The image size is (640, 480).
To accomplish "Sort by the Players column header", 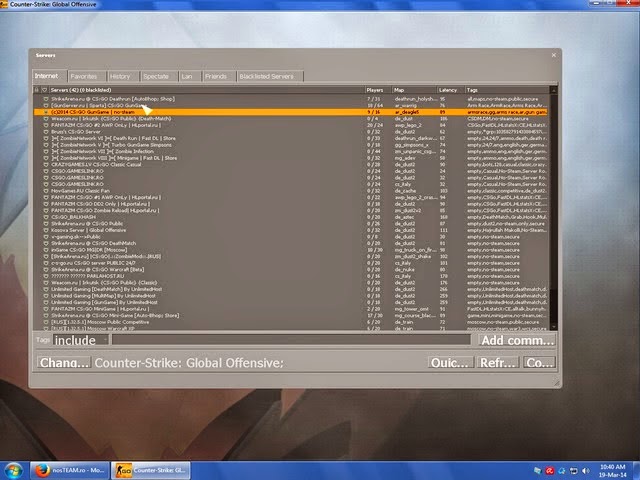I will [378, 90].
